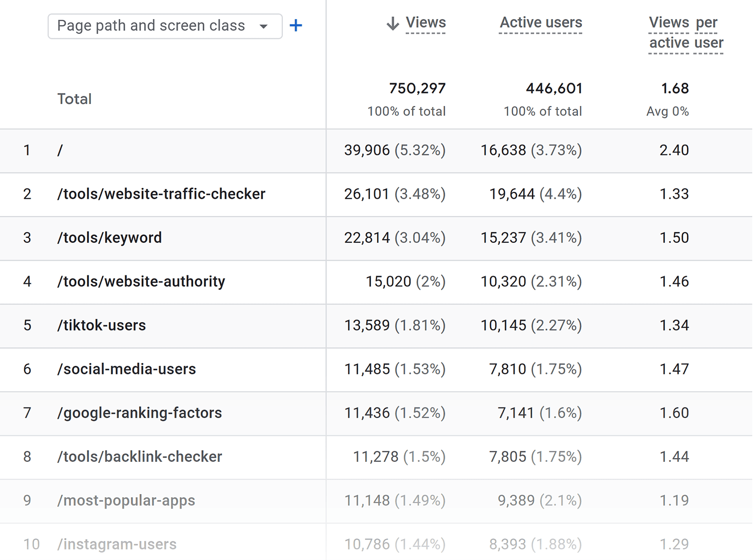
Task: Click the descending sort arrow beside Views
Action: coord(392,24)
